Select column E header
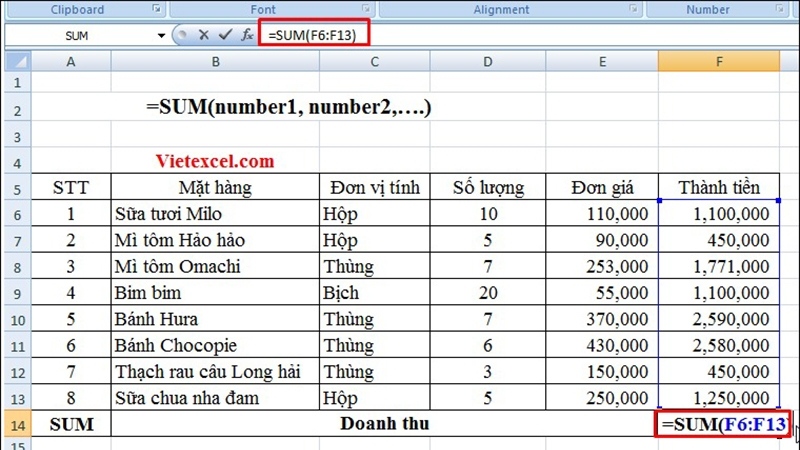Image resolution: width=800 pixels, height=450 pixels. click(602, 62)
